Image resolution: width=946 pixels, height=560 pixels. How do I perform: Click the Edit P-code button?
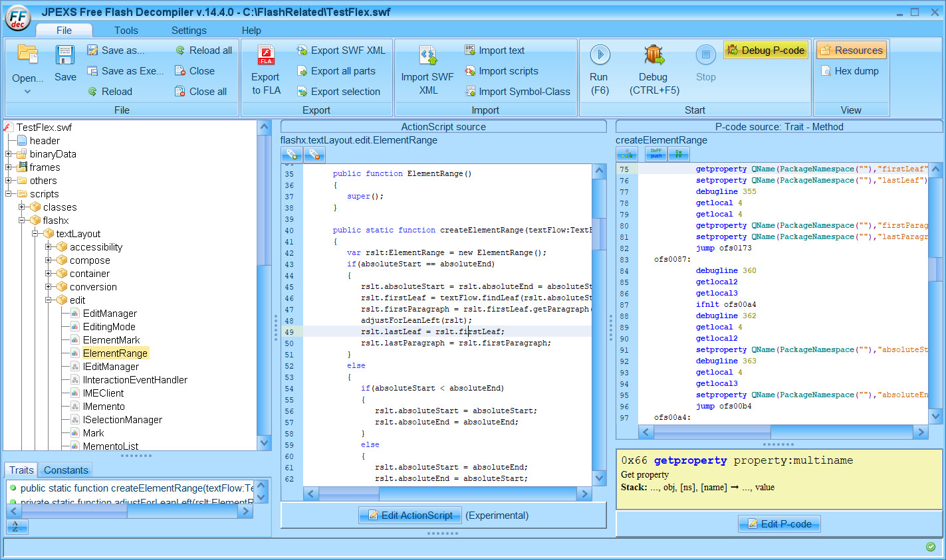click(x=779, y=524)
